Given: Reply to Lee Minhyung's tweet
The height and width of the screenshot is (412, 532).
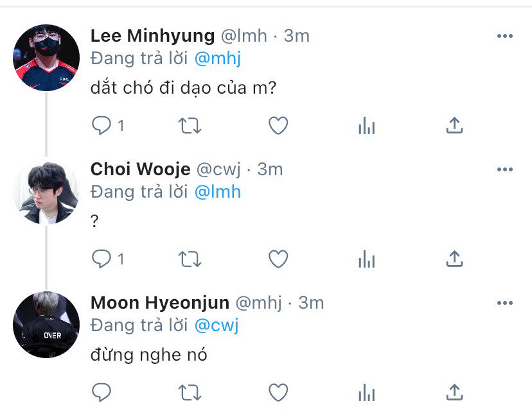Looking at the screenshot, I should [102, 126].
